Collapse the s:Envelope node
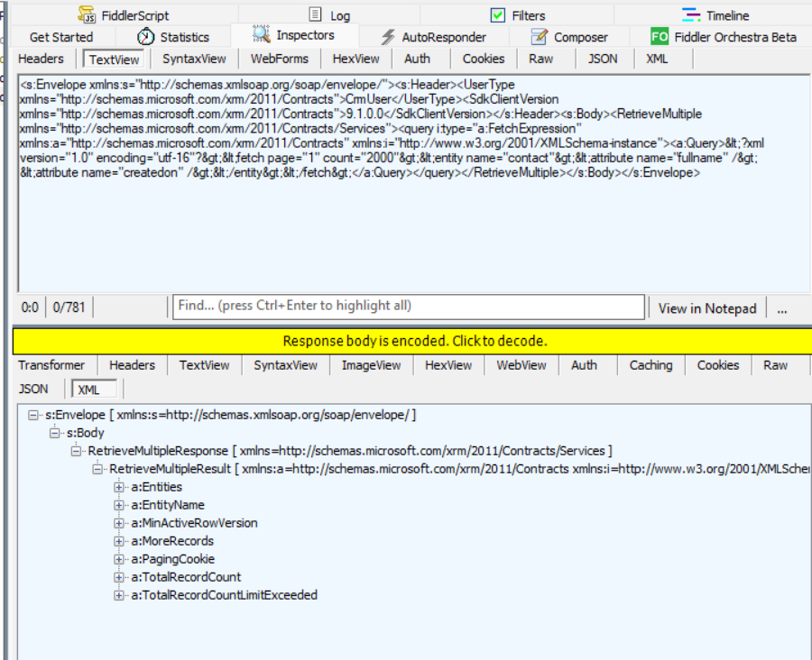 pyautogui.click(x=33, y=415)
